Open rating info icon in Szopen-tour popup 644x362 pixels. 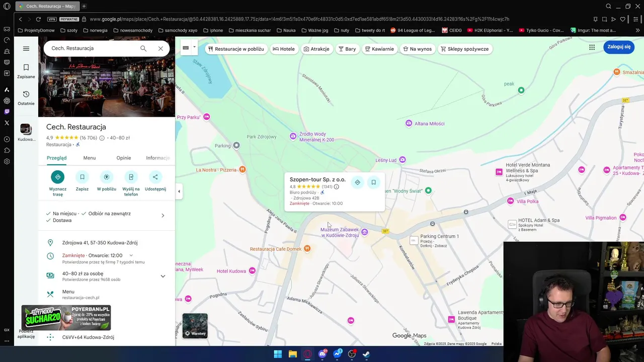tap(337, 187)
